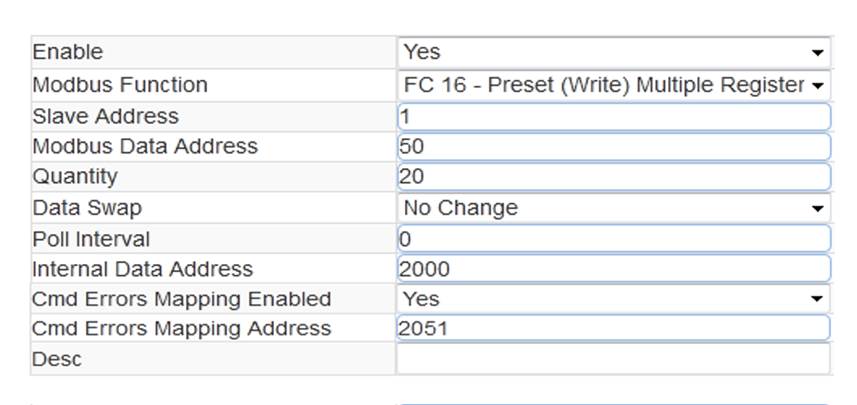The height and width of the screenshot is (405, 857).
Task: Click the Cmd Errors Mapping Address field
Action: tap(614, 328)
